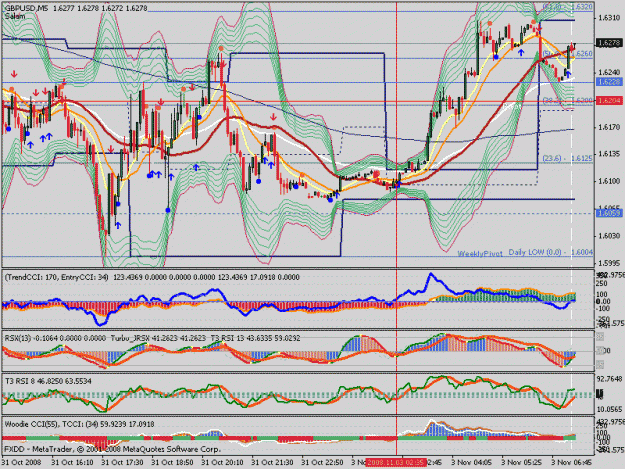This screenshot has height=469, width=625.
Task: Select the 'Salam' label on the chart
Action: (15, 16)
